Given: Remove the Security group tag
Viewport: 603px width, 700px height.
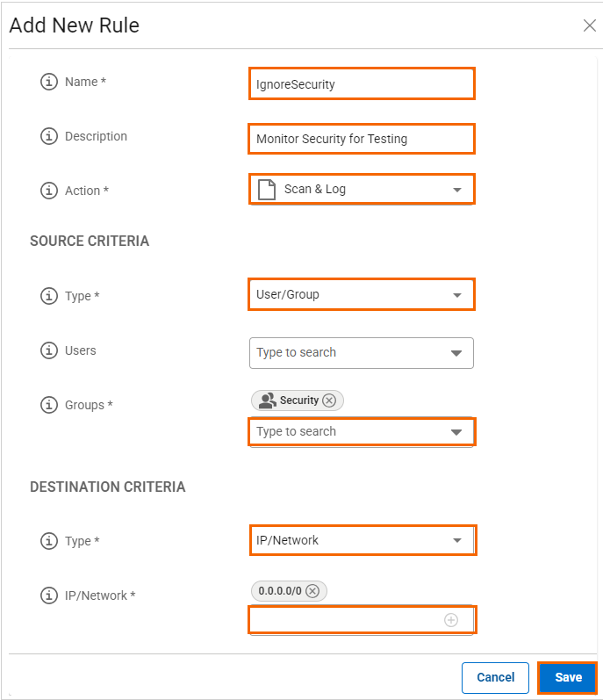Looking at the screenshot, I should click(x=329, y=401).
